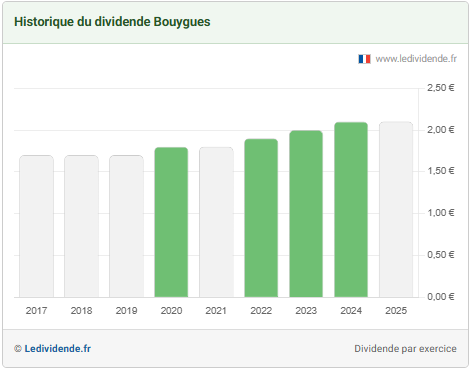Click the 0,00 € axis label
This screenshot has width=470, height=370.
tap(441, 297)
